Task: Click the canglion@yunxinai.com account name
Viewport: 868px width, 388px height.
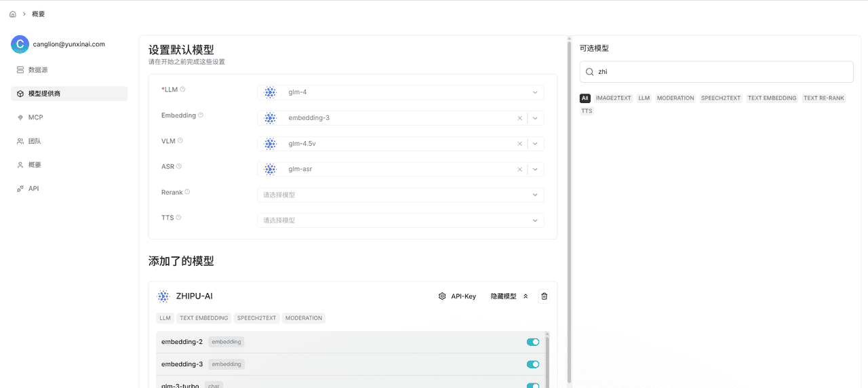Action: coord(69,44)
